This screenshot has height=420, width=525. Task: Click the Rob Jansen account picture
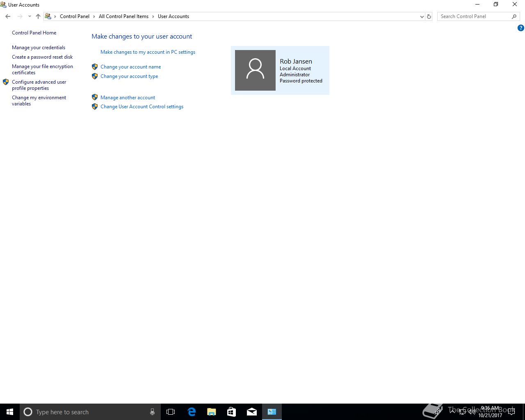(255, 70)
